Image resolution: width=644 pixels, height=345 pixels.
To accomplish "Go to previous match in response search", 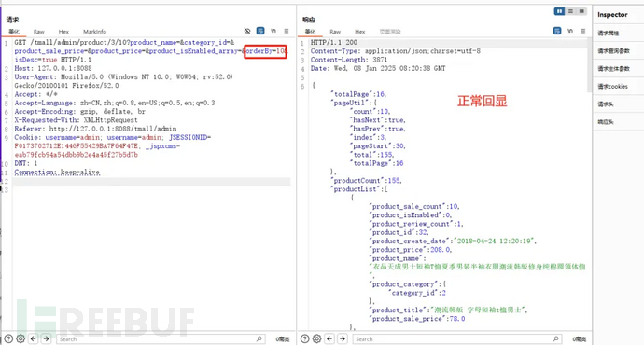I will (329, 338).
